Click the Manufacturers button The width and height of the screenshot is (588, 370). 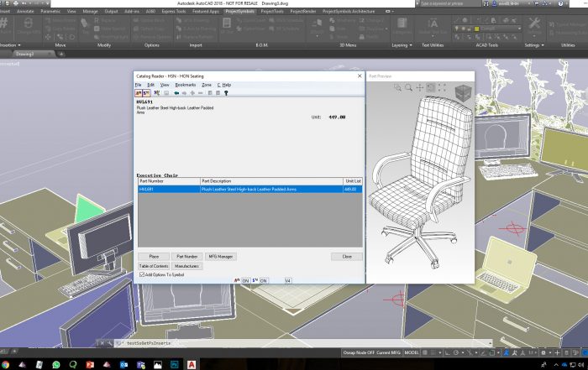click(187, 266)
